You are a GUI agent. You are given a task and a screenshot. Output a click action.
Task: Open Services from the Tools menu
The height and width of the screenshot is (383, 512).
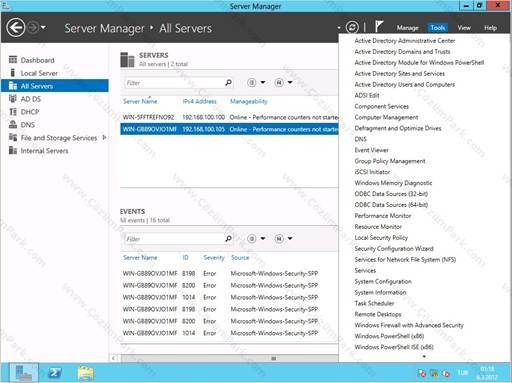(365, 271)
